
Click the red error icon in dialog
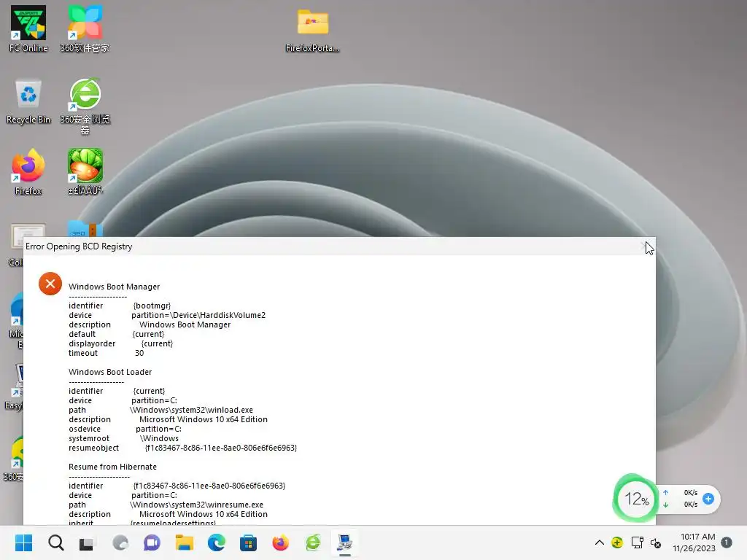click(x=50, y=284)
